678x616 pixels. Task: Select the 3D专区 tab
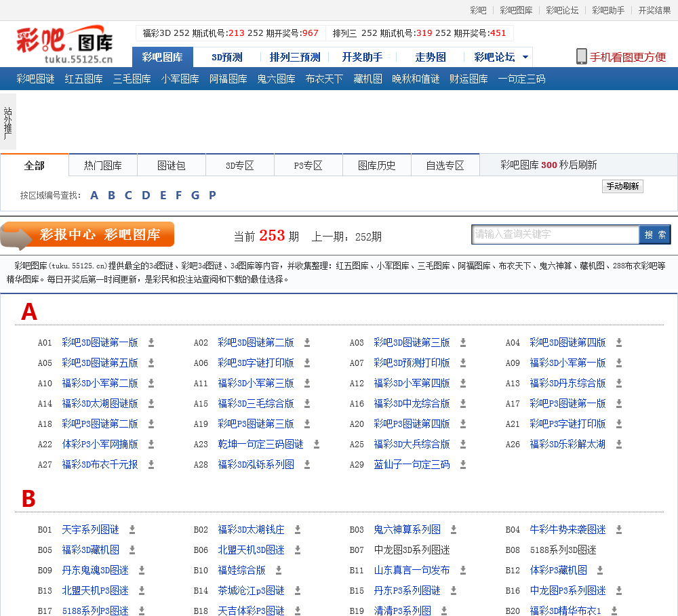239,165
